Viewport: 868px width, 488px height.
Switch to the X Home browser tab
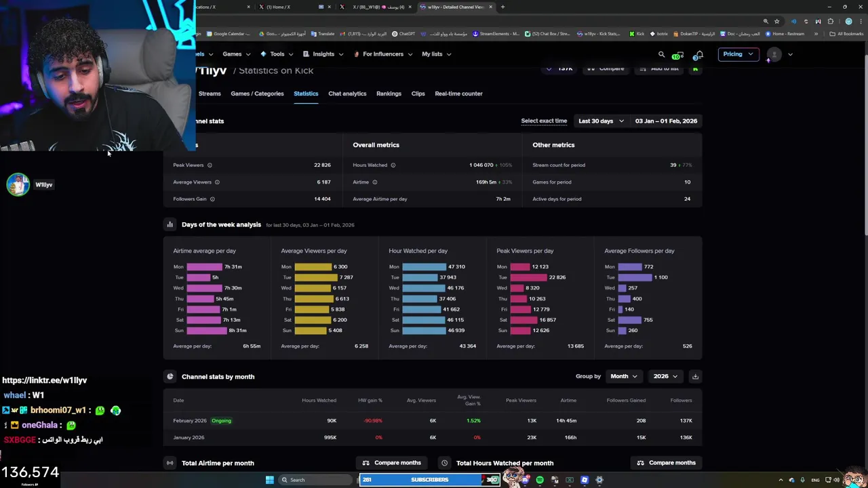point(291,7)
